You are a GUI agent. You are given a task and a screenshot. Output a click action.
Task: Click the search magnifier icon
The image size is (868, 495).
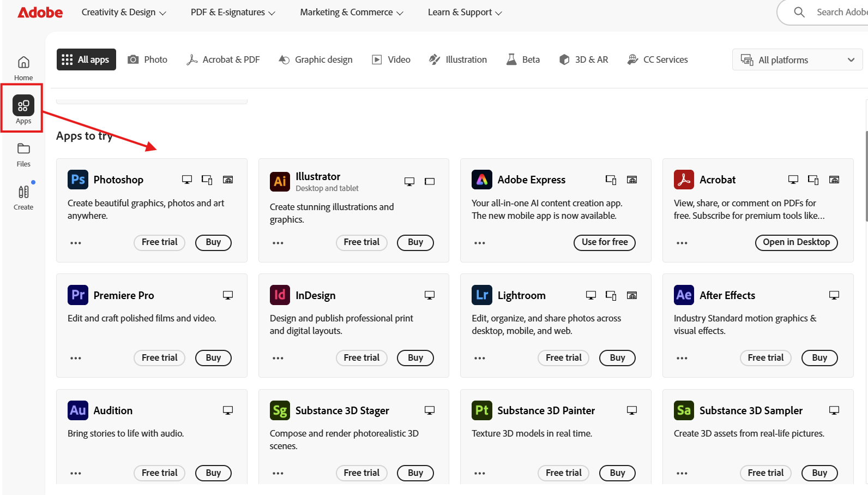coord(799,12)
